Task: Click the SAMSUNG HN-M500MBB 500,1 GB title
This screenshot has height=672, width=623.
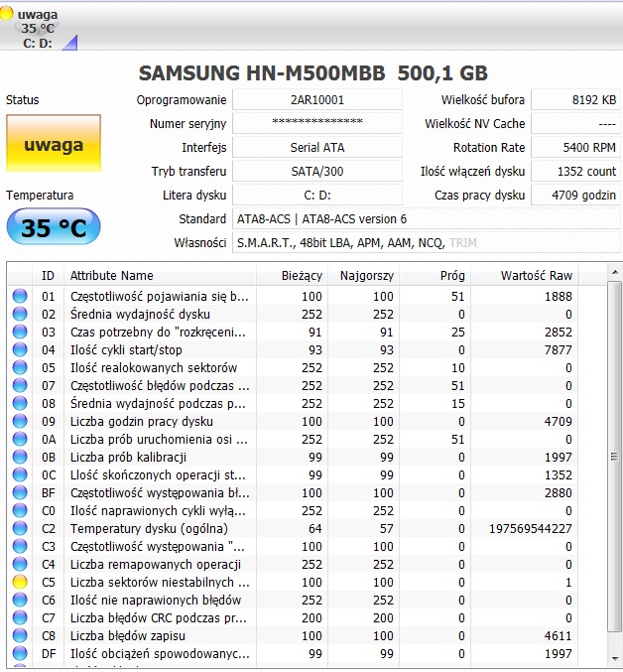Action: coord(313,72)
